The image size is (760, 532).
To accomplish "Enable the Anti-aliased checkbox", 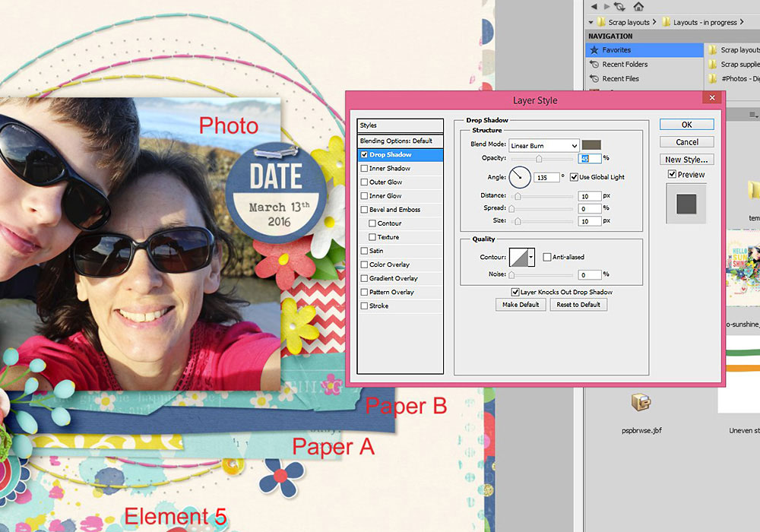I will (546, 258).
